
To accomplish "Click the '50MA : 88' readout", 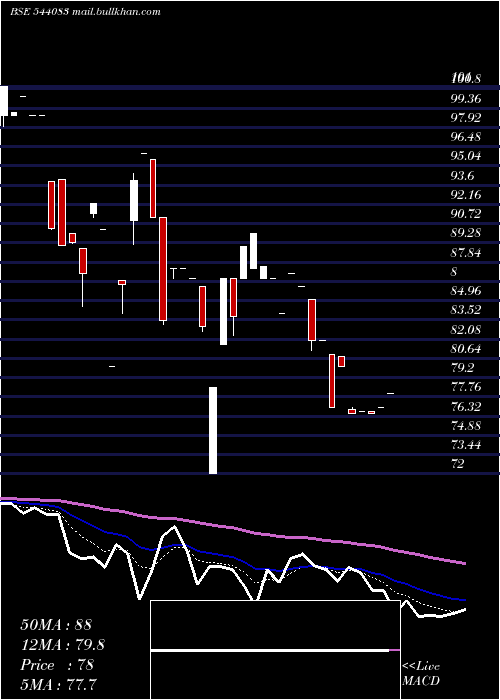I will pyautogui.click(x=56, y=625).
